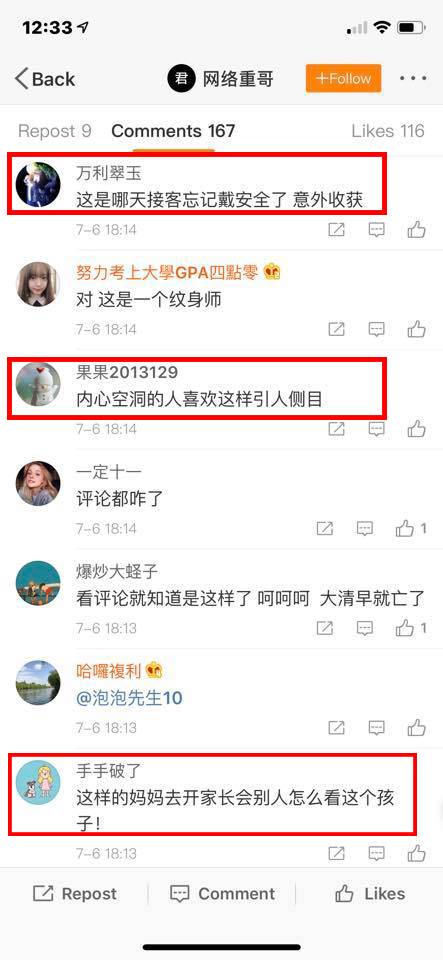Open the avatar of 一定十一
Screen dimensions: 443x960
click(38, 484)
